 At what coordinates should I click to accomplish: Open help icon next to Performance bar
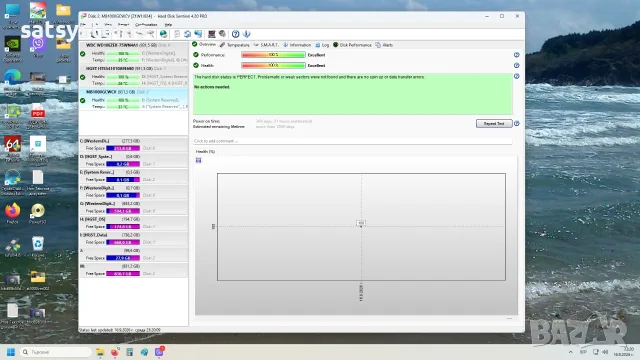516,55
